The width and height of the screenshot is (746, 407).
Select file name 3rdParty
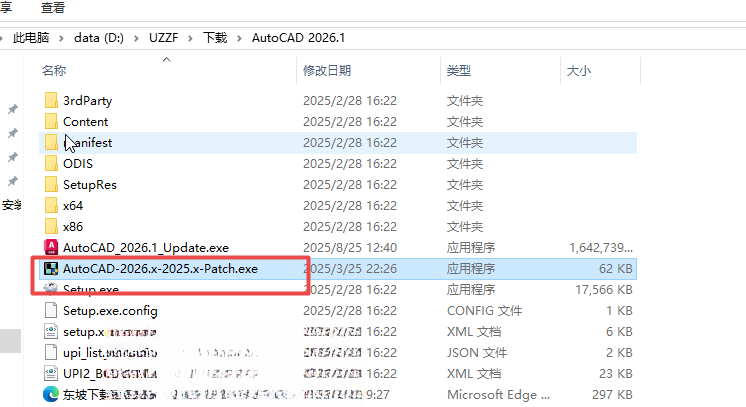pos(88,100)
